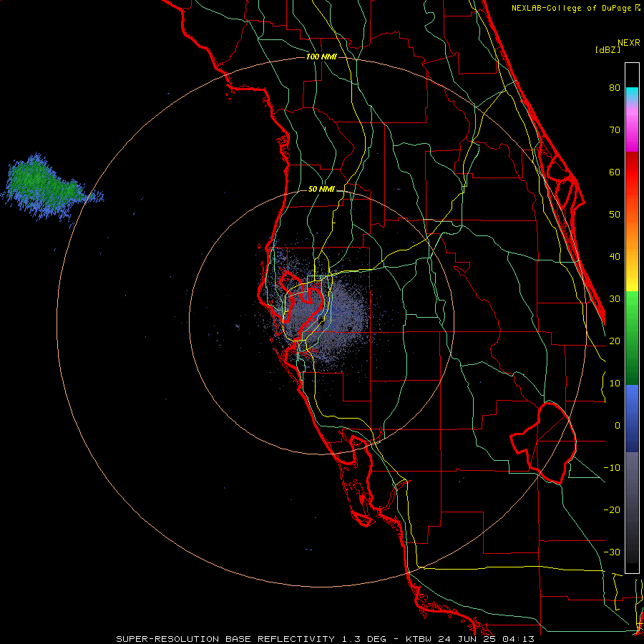Viewport: 644px width, 644px height.
Task: Click SUPER-RESOLUTION BASE REFLECTIVITY caption text
Action: pyautogui.click(x=225, y=639)
